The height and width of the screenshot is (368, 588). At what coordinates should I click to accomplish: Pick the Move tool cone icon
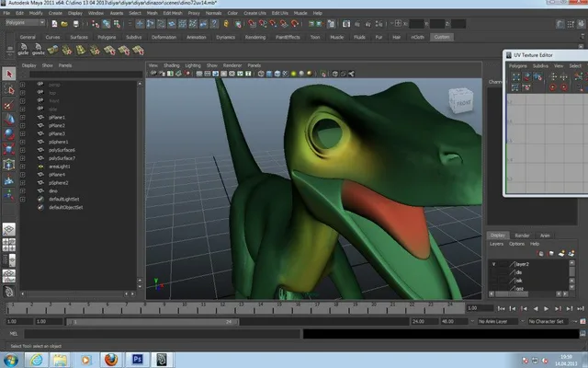point(9,120)
